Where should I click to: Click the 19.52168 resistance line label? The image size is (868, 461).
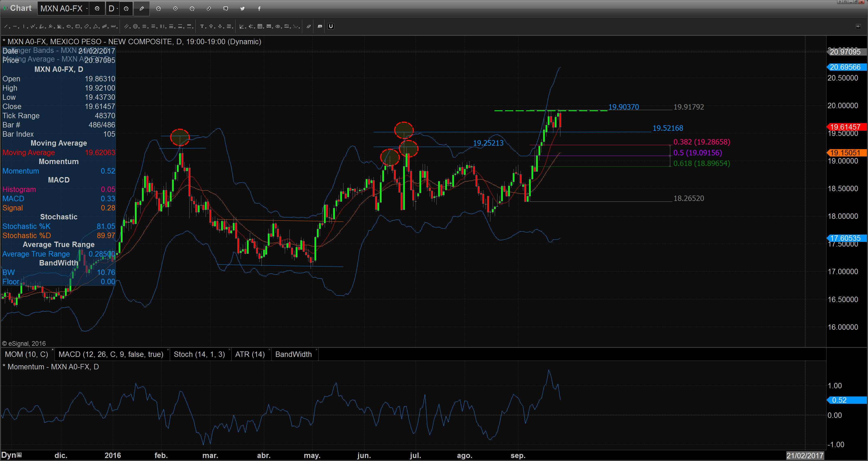(668, 128)
